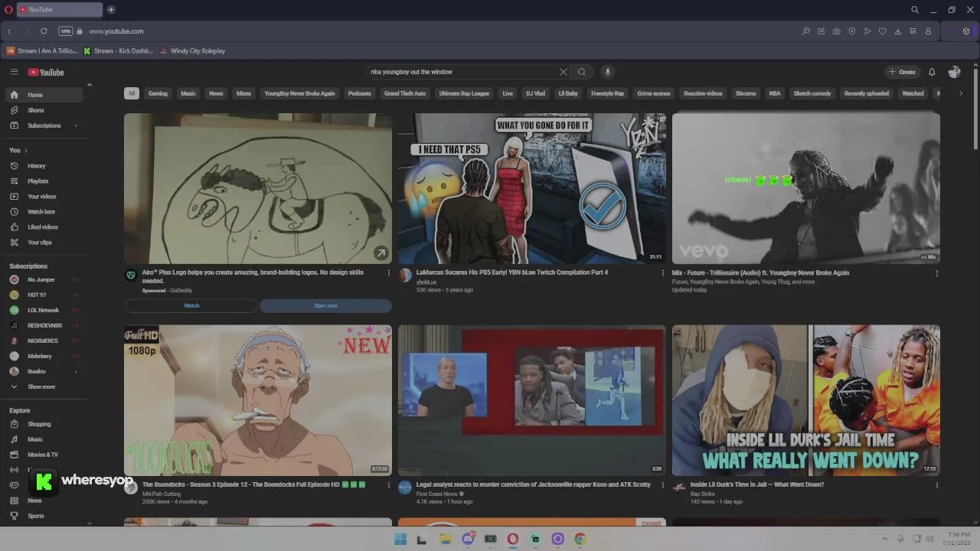Expand Show more subscriptions
The image size is (980, 551).
[45, 387]
